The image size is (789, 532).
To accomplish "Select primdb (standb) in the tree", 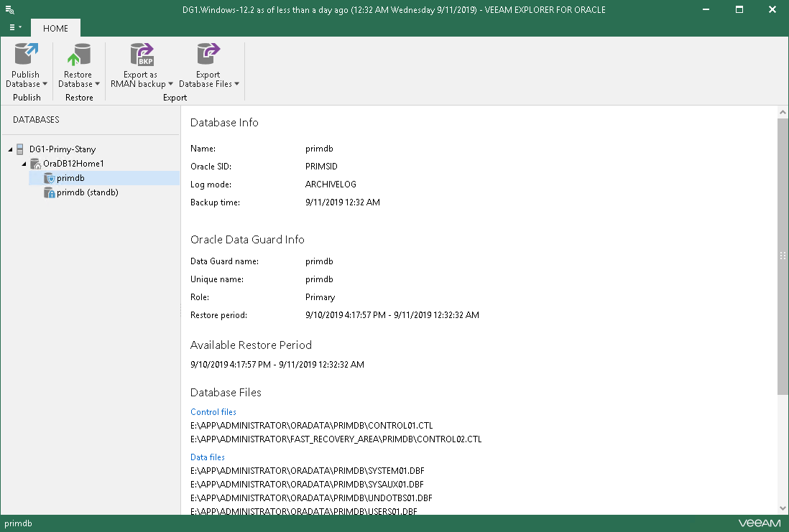I will click(87, 192).
